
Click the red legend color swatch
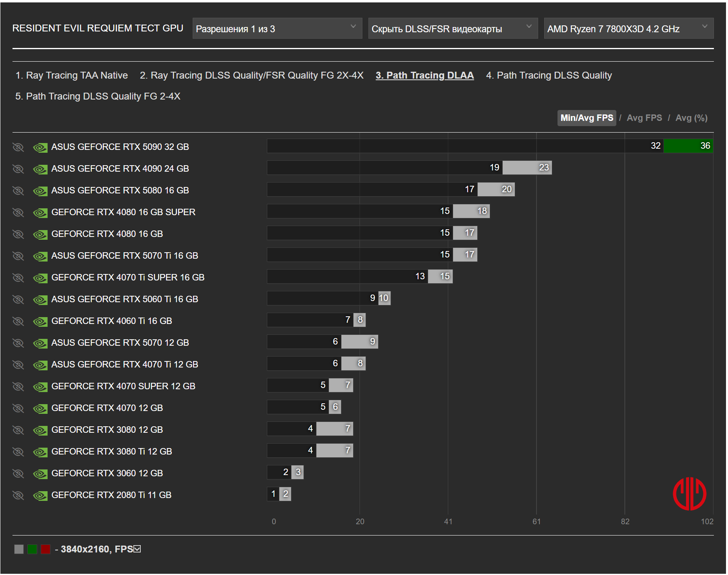(46, 549)
